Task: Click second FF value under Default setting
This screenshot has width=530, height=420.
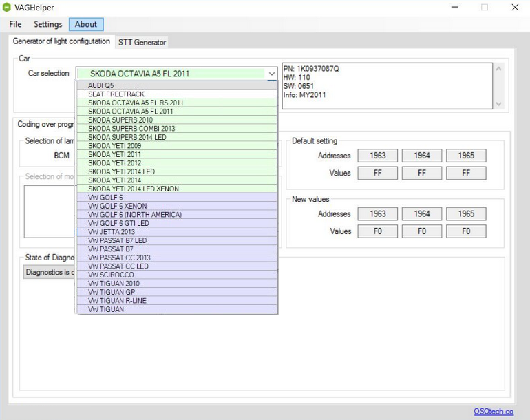Action: click(x=422, y=173)
